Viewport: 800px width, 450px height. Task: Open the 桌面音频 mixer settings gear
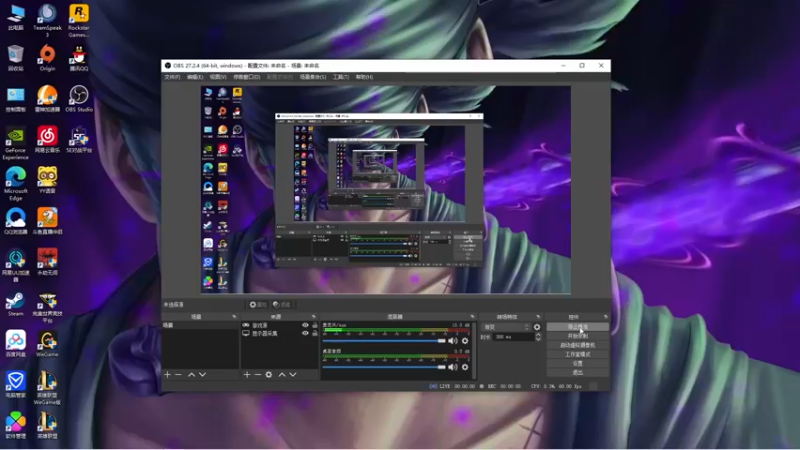click(x=465, y=367)
